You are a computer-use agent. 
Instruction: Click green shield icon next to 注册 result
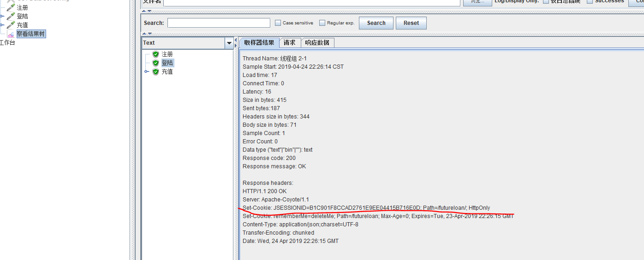[155, 54]
